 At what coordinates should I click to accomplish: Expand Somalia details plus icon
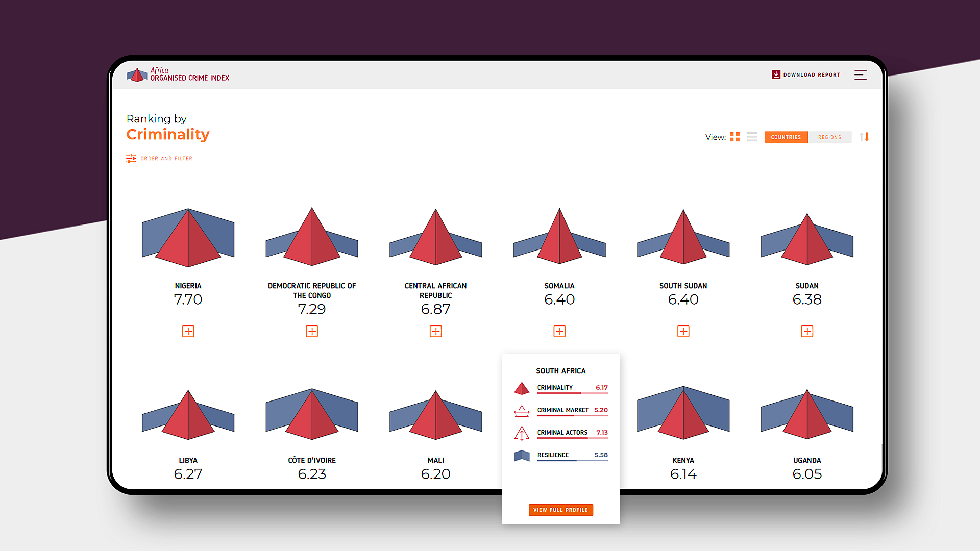(559, 331)
